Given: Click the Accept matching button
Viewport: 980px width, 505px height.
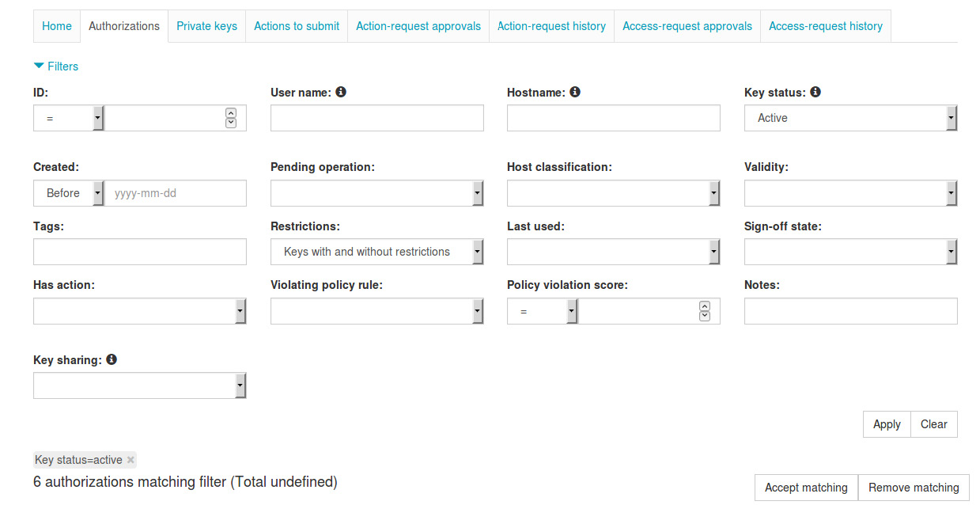Looking at the screenshot, I should (x=806, y=488).
